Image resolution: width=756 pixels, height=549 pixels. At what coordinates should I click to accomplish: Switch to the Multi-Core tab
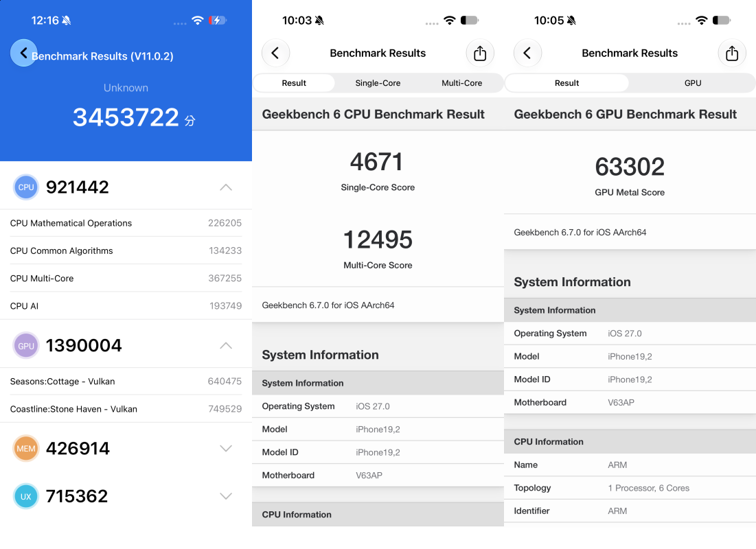[x=462, y=83]
